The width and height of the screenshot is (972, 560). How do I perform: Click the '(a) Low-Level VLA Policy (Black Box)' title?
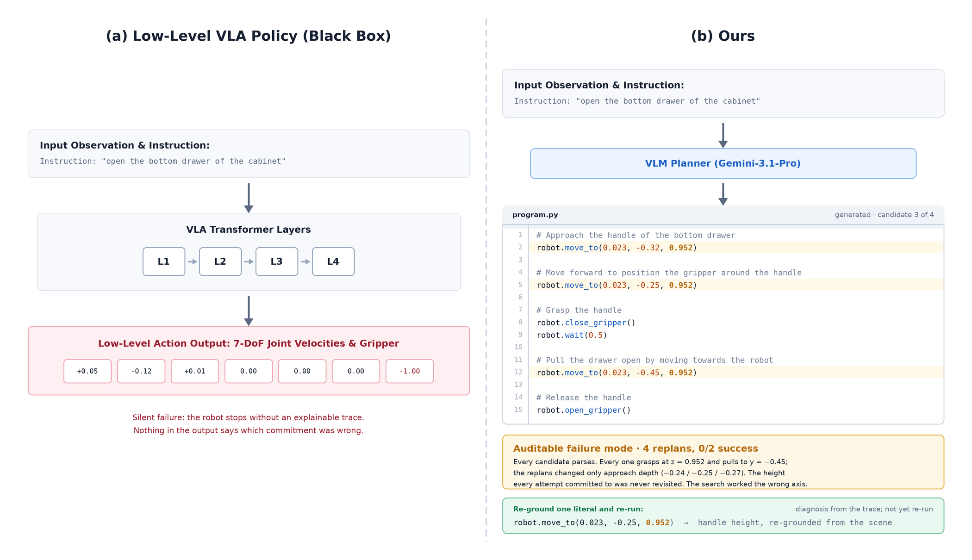249,36
